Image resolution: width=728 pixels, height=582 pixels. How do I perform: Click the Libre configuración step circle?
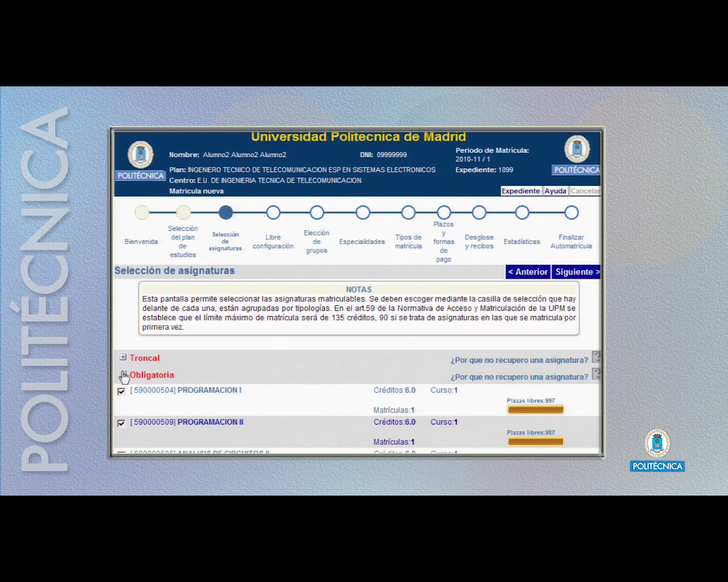point(273,213)
